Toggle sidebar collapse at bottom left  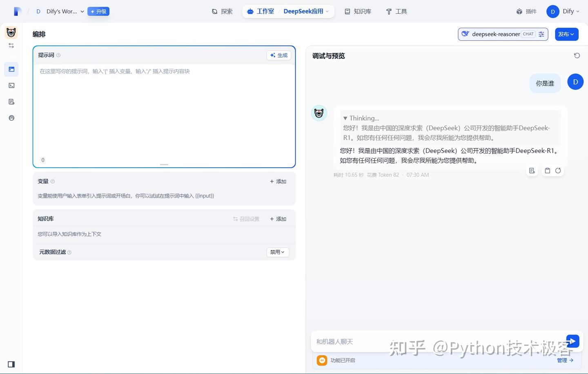(x=11, y=364)
